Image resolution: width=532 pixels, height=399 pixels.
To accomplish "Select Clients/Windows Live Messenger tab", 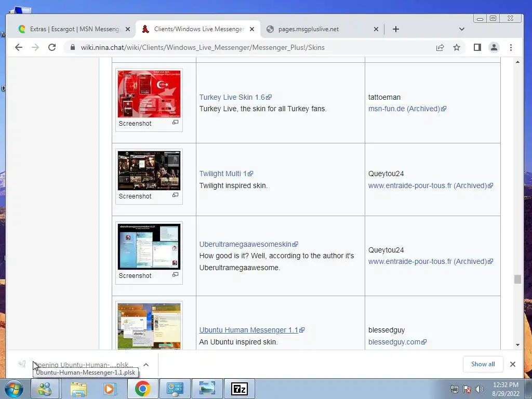I will tap(198, 29).
